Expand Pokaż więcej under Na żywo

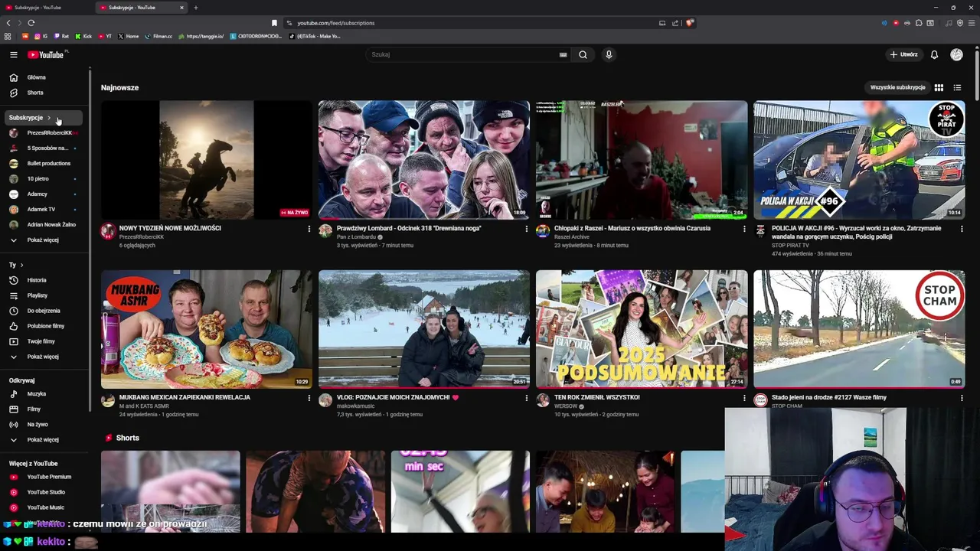tap(43, 440)
